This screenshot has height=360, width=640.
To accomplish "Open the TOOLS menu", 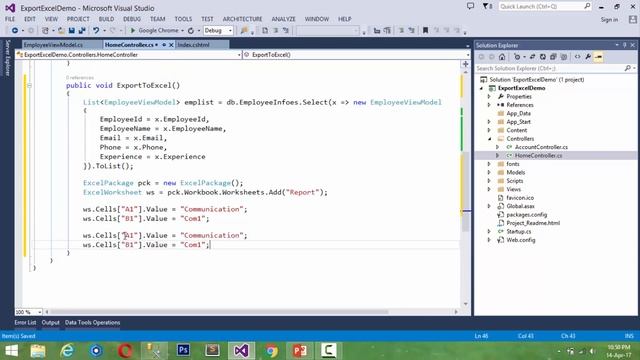I will [x=183, y=19].
